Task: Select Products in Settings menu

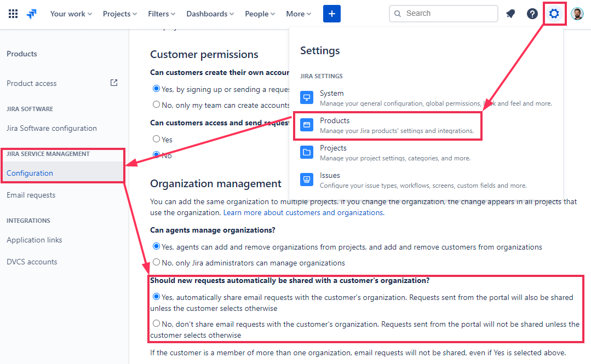Action: pos(335,121)
